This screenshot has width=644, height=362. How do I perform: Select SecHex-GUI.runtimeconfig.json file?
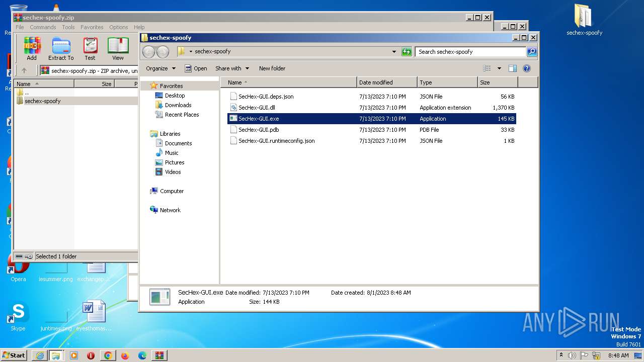[x=372, y=141]
